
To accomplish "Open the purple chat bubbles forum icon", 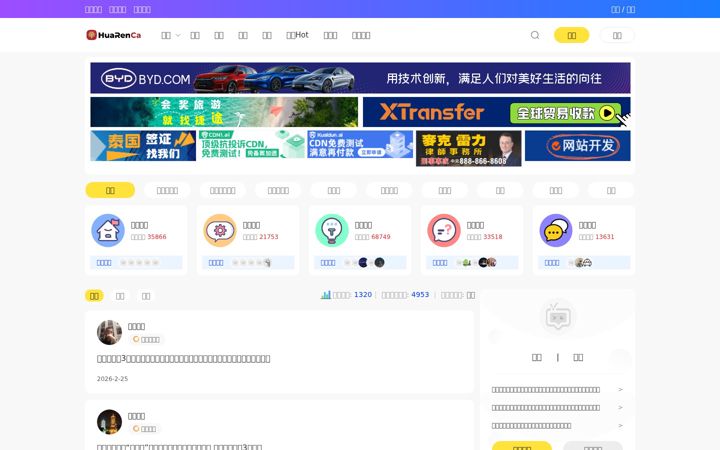I will coord(556,230).
